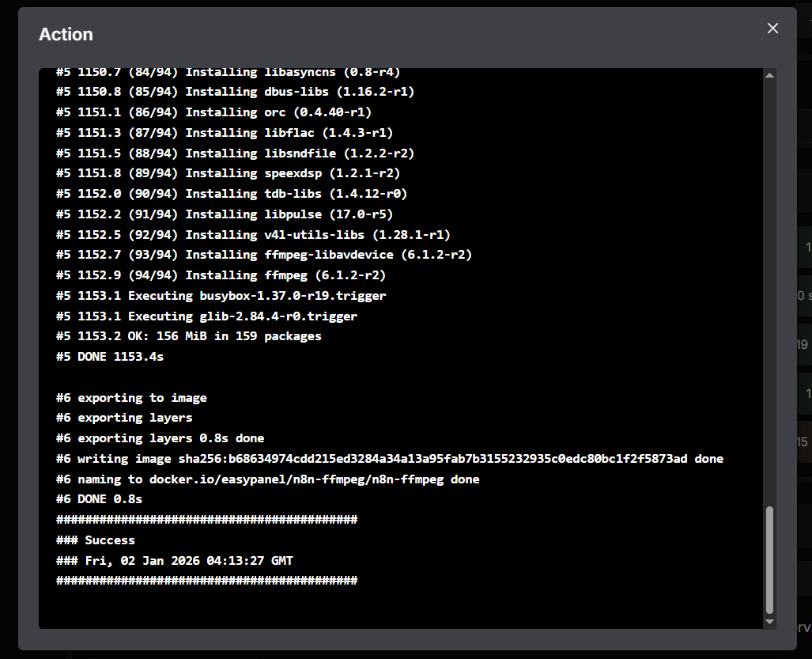Click the '#6 DONE 0.8s' line
Image resolution: width=812 pixels, height=659 pixels.
[x=100, y=500]
